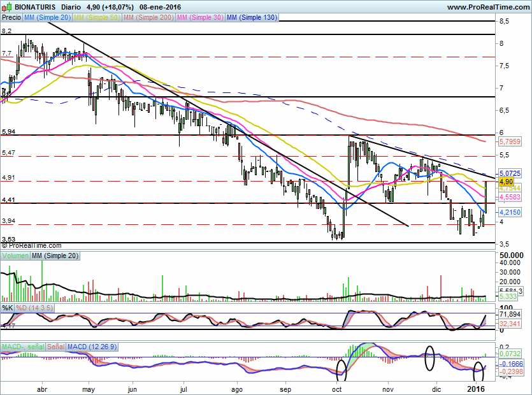
Task: Click the 4,41 level label
Action: tap(8, 200)
